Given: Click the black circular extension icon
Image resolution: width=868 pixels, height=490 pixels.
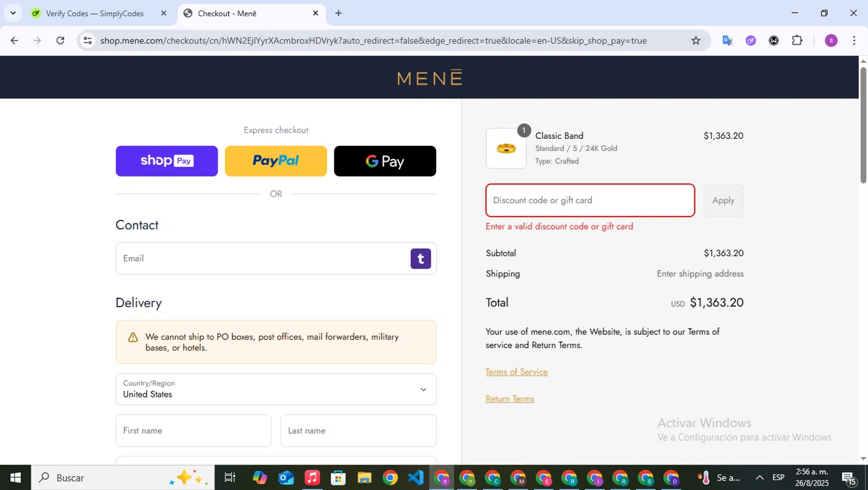Looking at the screenshot, I should pyautogui.click(x=774, y=40).
